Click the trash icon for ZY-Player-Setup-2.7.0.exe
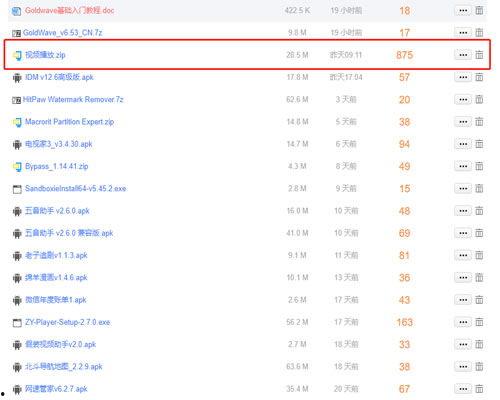The image size is (500, 400). pyautogui.click(x=479, y=322)
